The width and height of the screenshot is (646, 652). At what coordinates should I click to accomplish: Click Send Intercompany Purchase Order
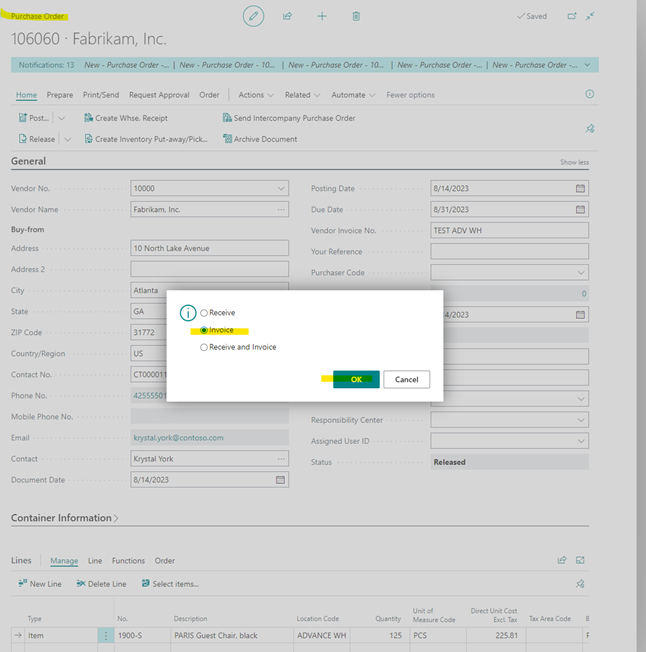tap(289, 118)
